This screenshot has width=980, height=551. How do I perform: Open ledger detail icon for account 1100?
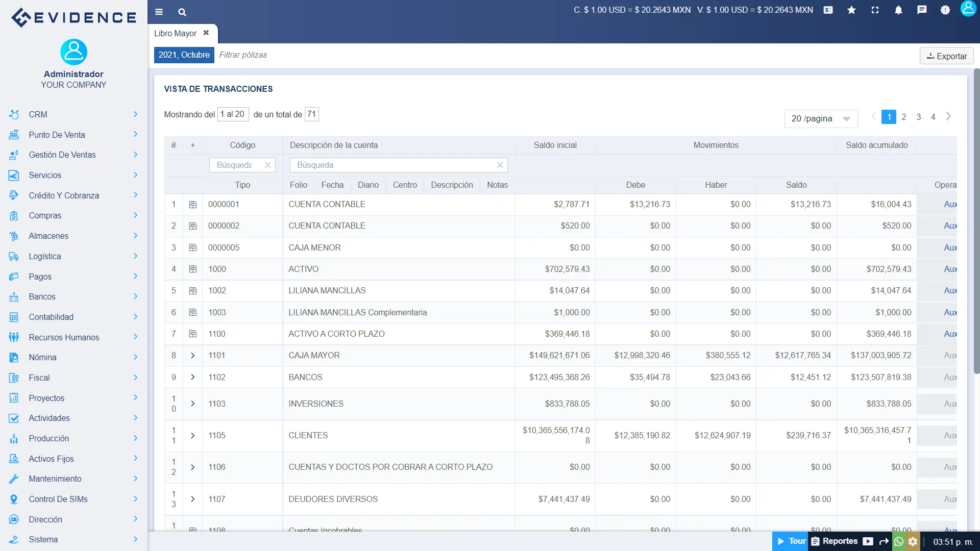193,334
